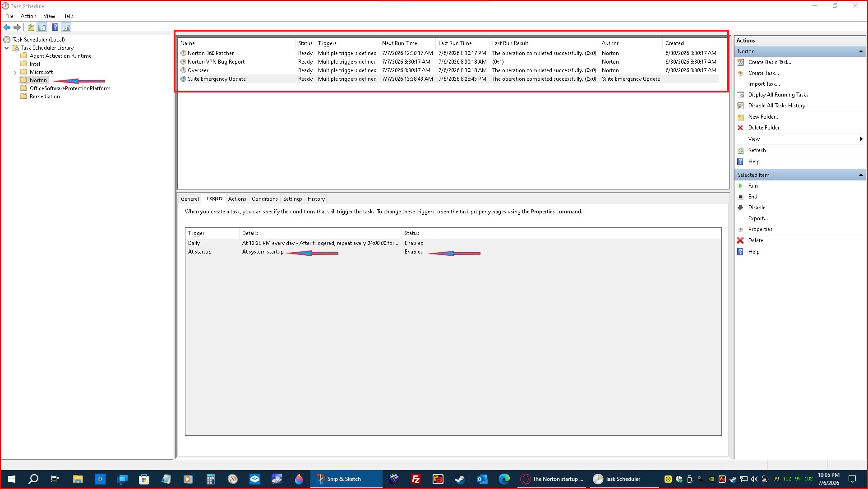The width and height of the screenshot is (868, 489).
Task: Collapse the Task Scheduler Library node
Action: point(7,48)
